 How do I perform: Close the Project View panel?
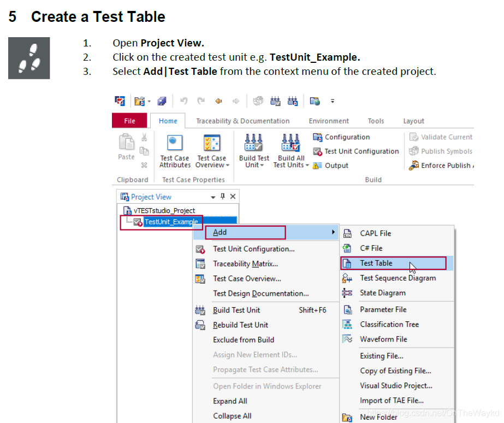pyautogui.click(x=233, y=197)
